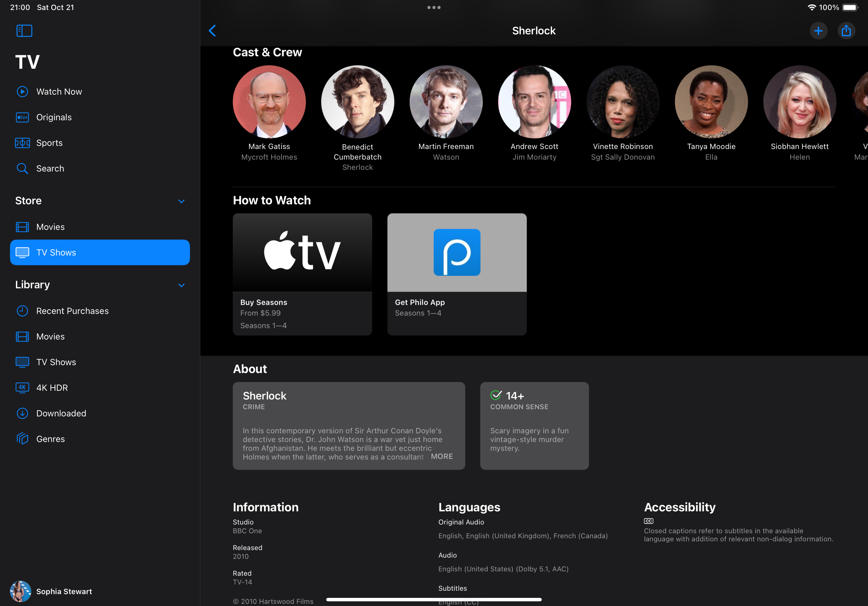Viewport: 868px width, 606px height.
Task: Open the share sheet icon
Action: point(846,31)
